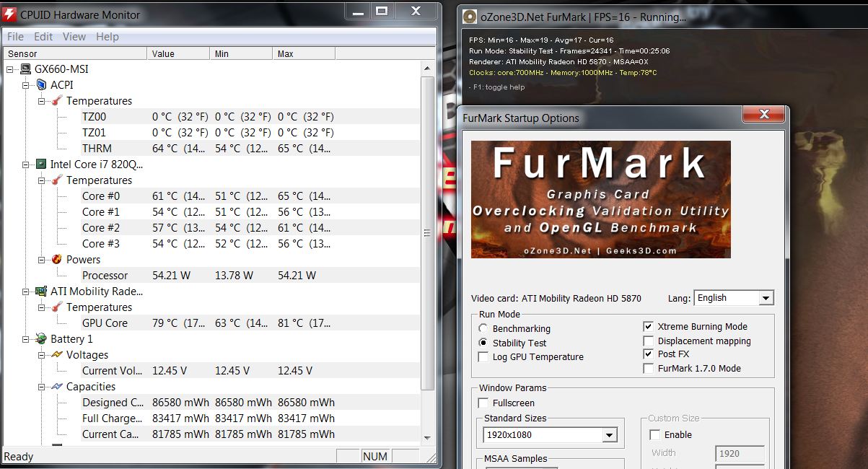Click the FurMark banner image

[x=600, y=199]
